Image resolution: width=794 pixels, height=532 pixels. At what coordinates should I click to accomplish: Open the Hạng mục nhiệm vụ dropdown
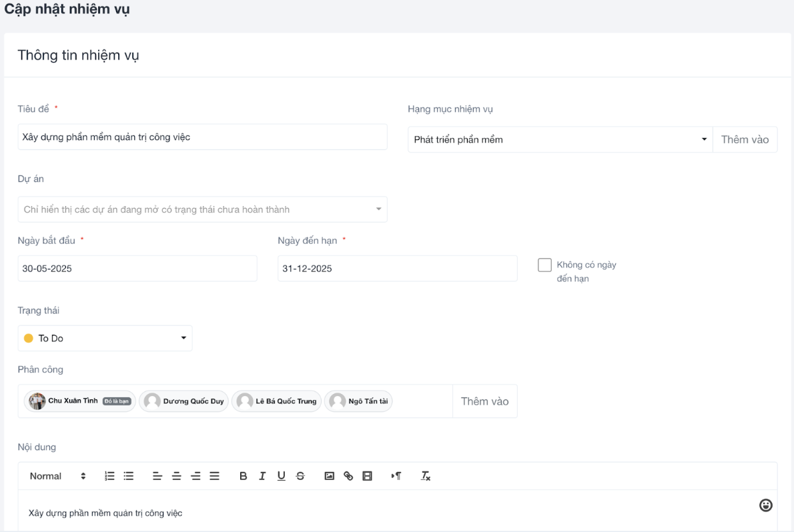[x=559, y=140]
